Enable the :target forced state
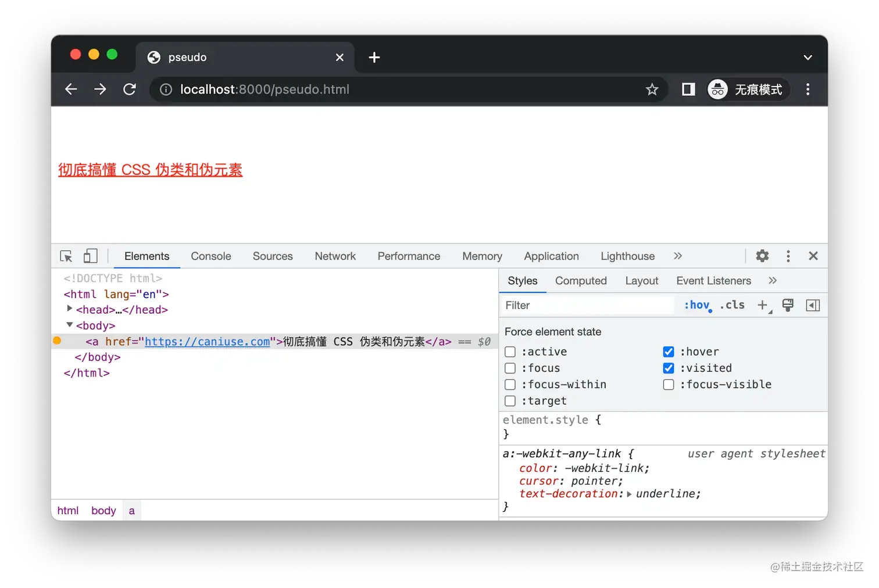This screenshot has width=879, height=588. tap(510, 401)
